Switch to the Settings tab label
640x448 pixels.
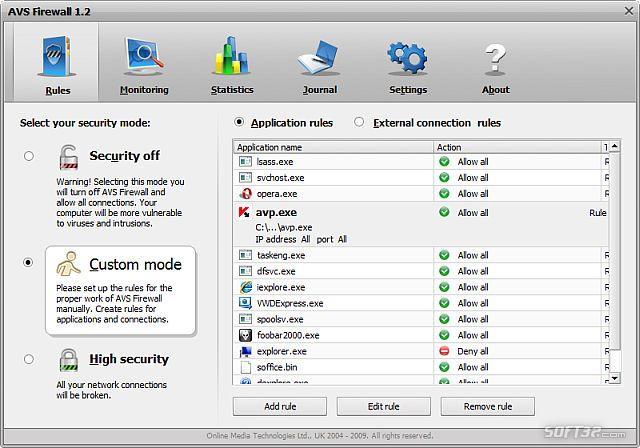click(408, 90)
